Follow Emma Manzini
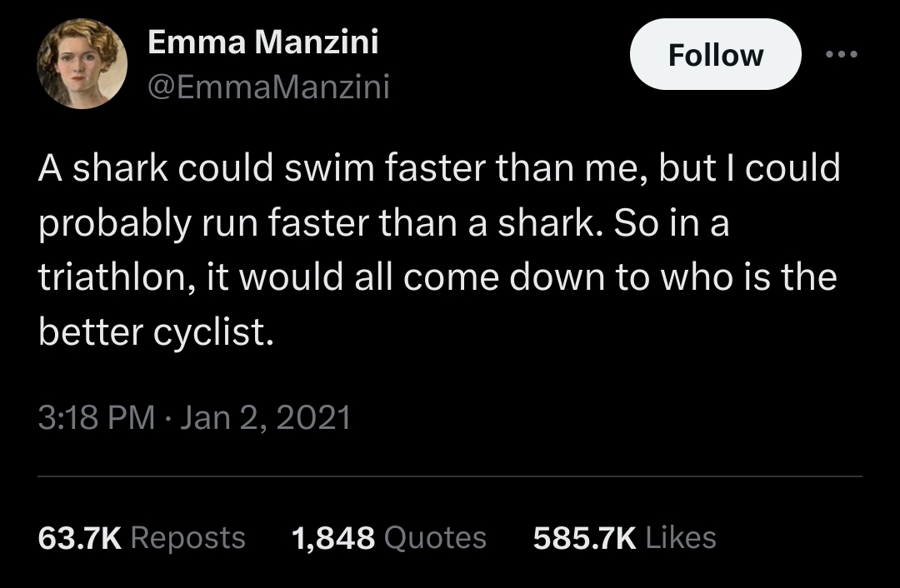900x588 pixels. [715, 54]
